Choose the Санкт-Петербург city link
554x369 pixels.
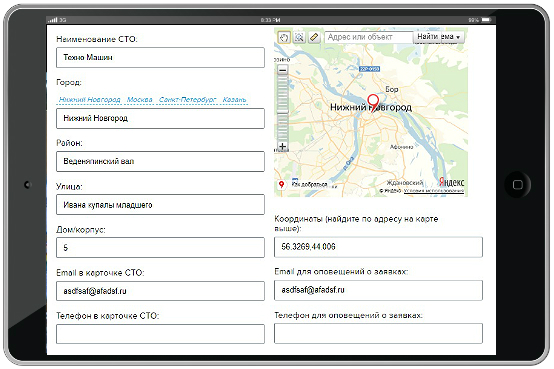[x=187, y=100]
